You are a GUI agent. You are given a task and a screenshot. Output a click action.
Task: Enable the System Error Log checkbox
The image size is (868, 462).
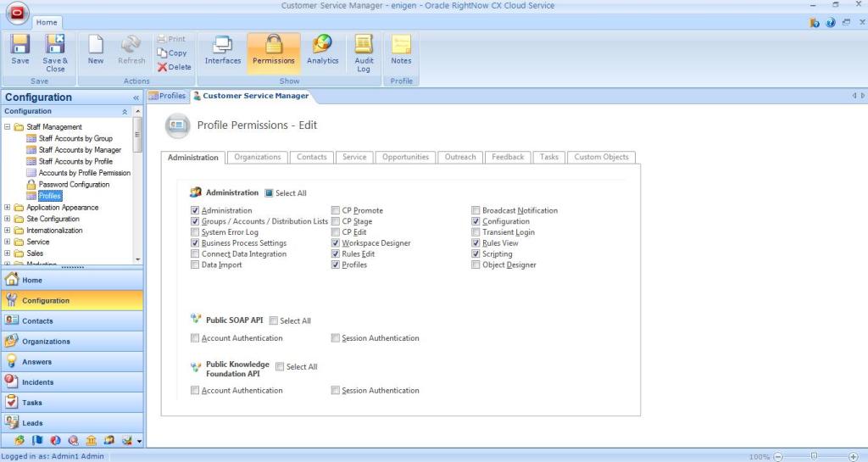195,232
